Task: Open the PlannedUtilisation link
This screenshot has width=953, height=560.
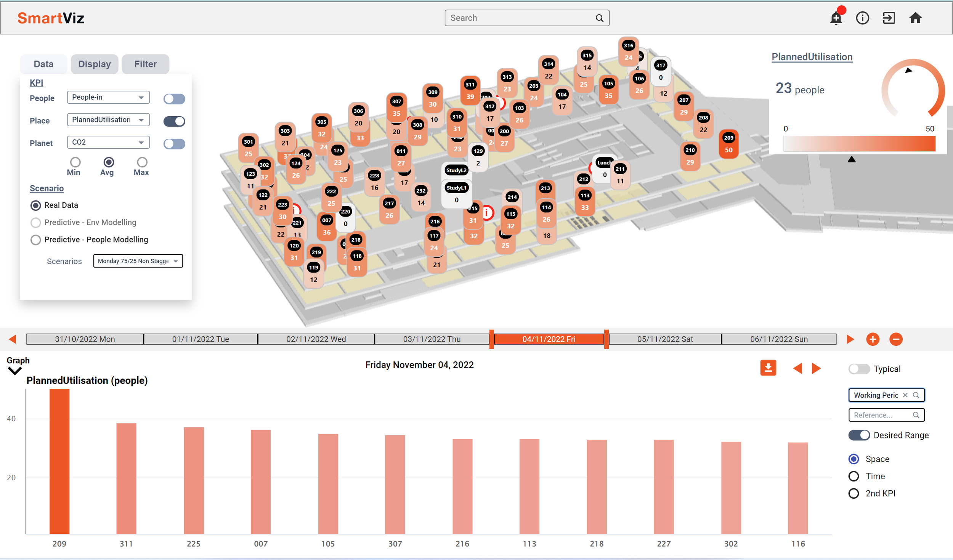Action: pyautogui.click(x=812, y=56)
